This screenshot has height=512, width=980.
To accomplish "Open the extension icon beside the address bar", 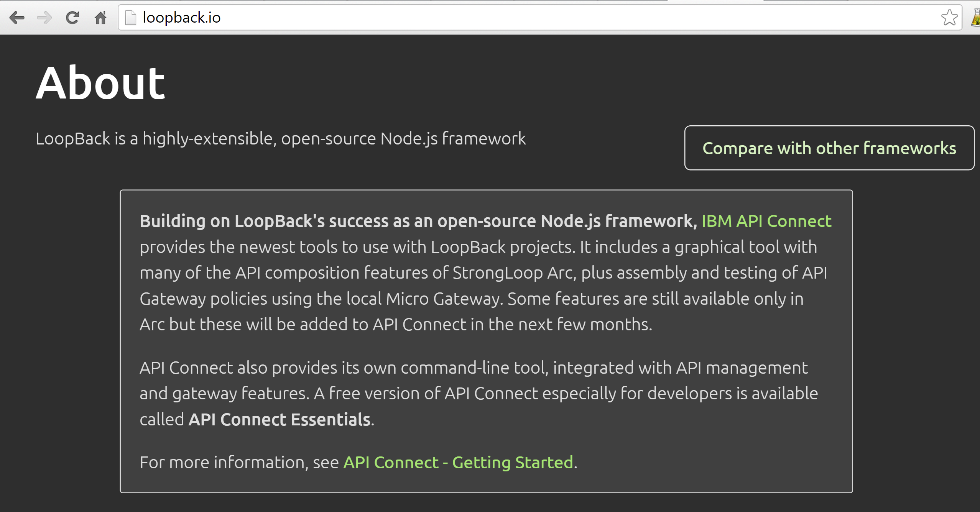I will tap(975, 18).
